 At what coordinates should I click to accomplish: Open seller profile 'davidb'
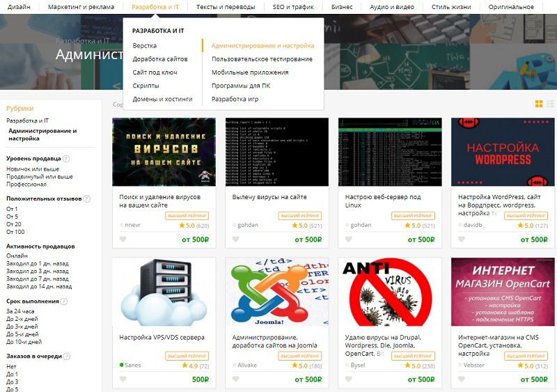pyautogui.click(x=473, y=225)
